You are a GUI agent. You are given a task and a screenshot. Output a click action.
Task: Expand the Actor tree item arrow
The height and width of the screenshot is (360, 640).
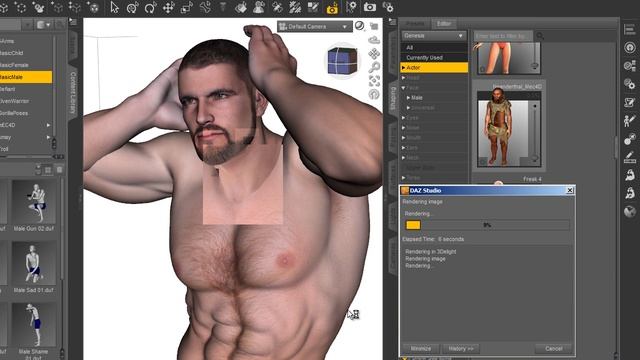(403, 68)
